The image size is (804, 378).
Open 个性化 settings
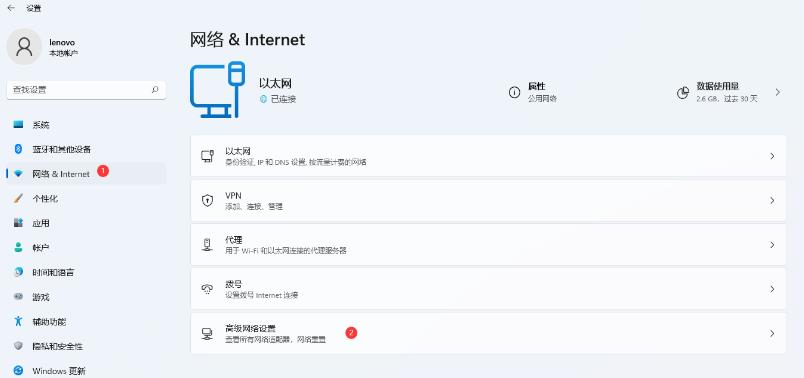[x=86, y=198]
